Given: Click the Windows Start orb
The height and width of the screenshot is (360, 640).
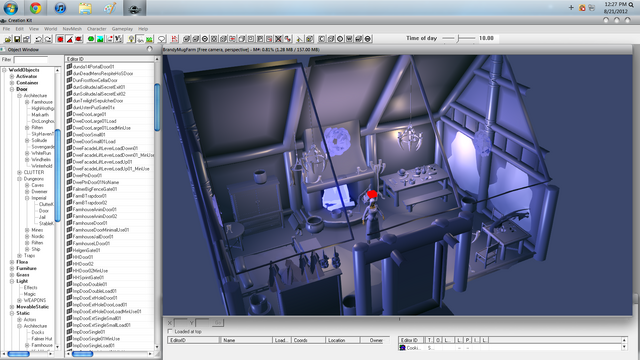Looking at the screenshot, I should click(x=11, y=8).
